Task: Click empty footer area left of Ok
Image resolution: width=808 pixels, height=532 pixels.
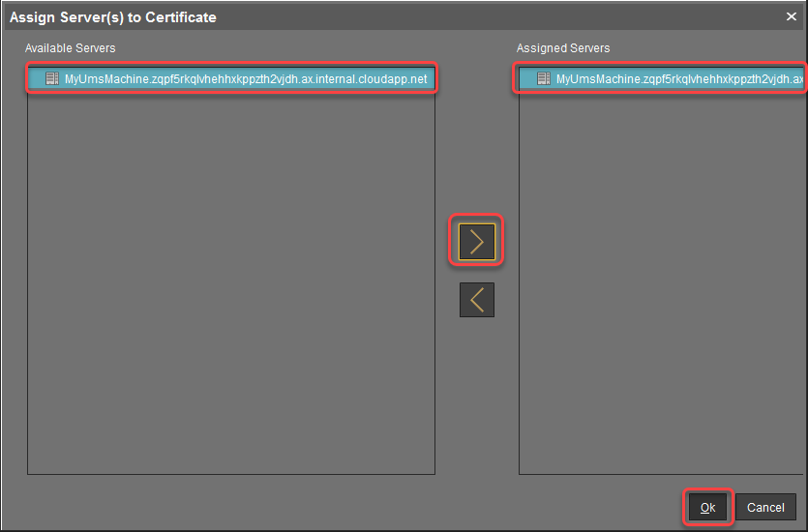Action: 387,507
